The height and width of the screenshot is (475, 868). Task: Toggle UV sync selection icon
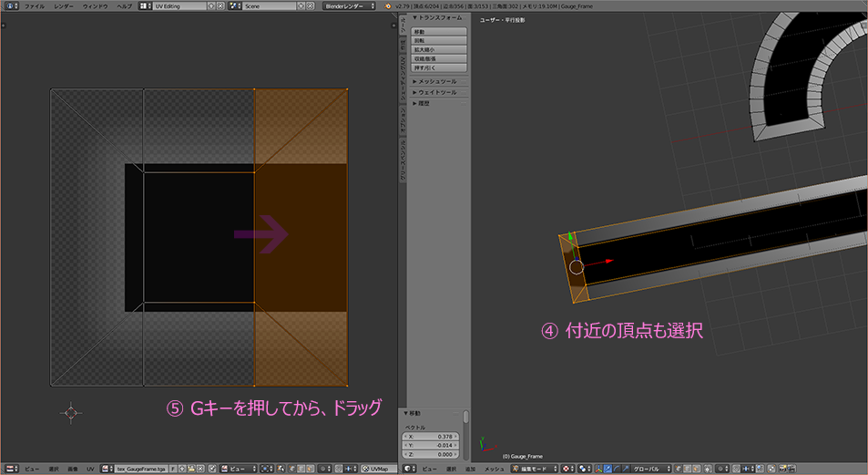(x=281, y=469)
